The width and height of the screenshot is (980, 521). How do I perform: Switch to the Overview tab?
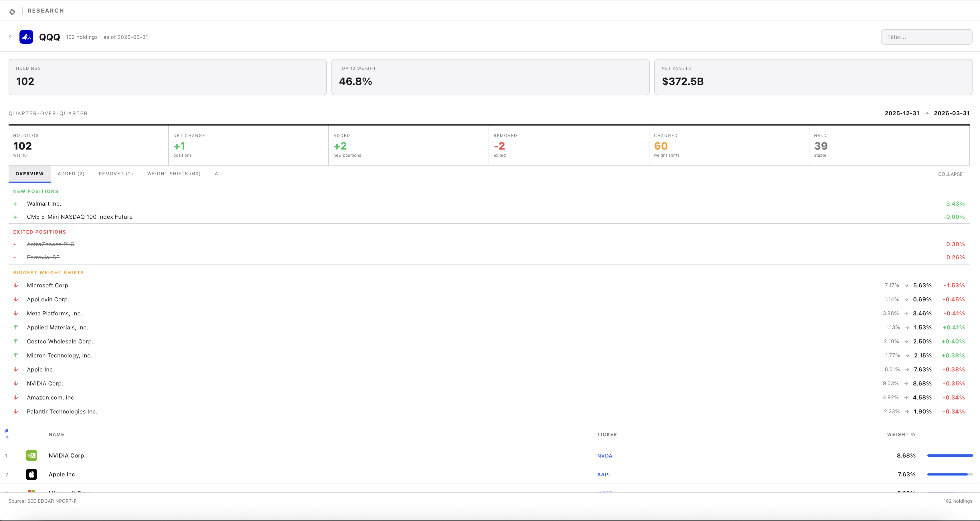click(x=30, y=174)
